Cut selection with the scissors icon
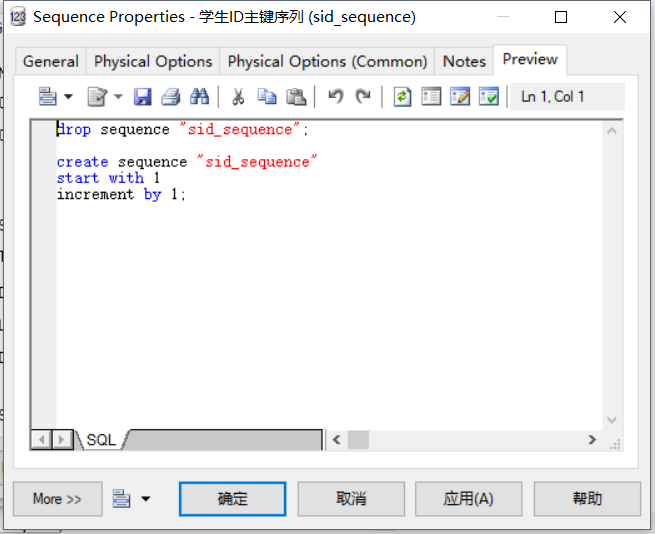 (238, 97)
